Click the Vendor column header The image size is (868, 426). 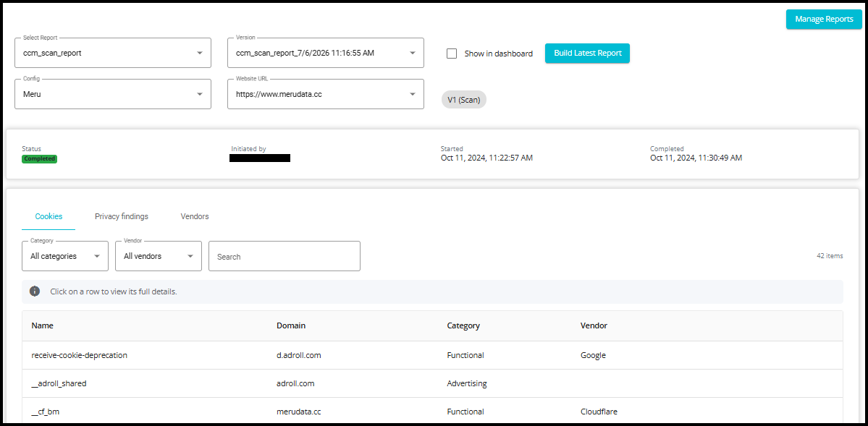pyautogui.click(x=594, y=326)
